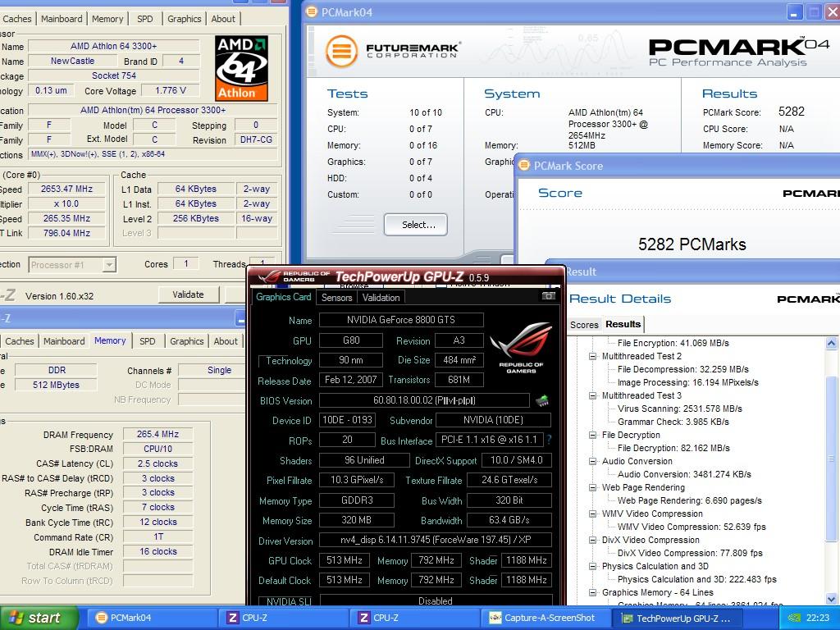Screen dimensions: 840x630
Task: Open the Sensors tab in GPU-Z
Action: (x=336, y=297)
